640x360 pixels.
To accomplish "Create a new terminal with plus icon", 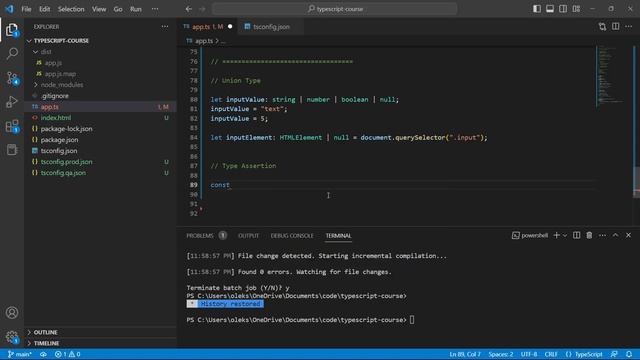I will point(556,235).
